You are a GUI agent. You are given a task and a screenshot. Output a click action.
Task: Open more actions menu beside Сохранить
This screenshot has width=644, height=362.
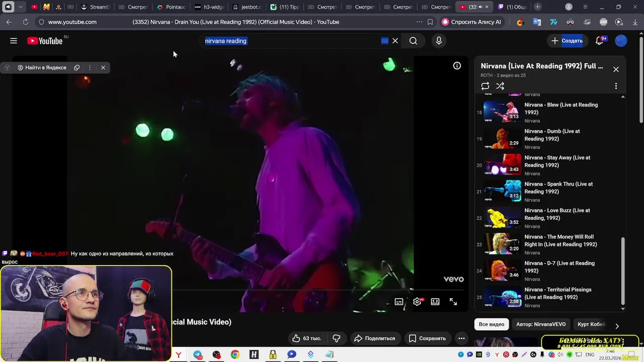[x=461, y=338]
